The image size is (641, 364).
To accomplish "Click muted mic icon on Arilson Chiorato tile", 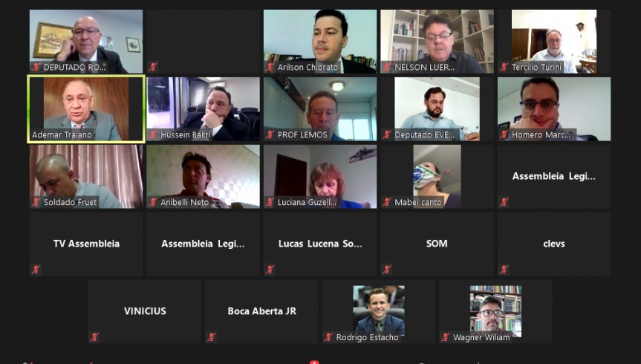I will [270, 67].
